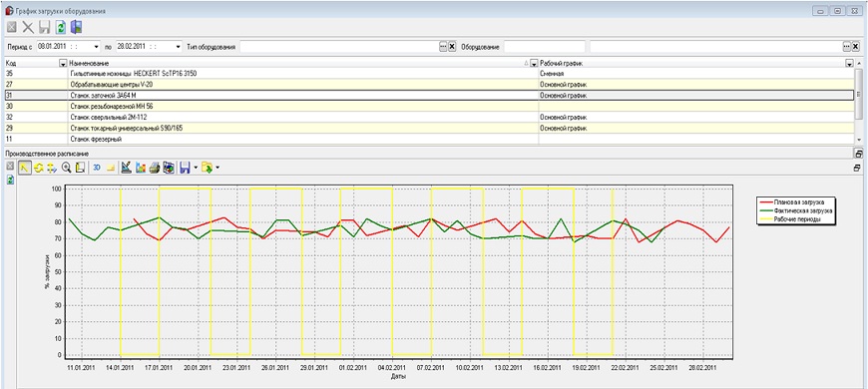Open the period end date dropdown
The height and width of the screenshot is (389, 868).
point(178,47)
